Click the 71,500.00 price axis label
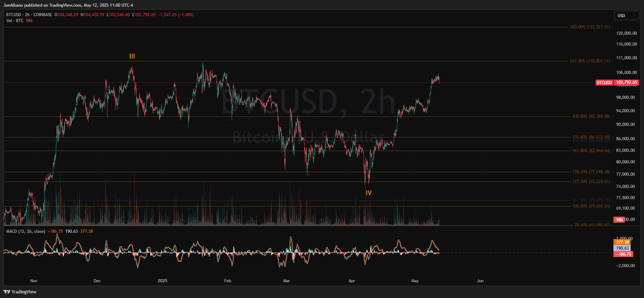Image resolution: width=644 pixels, height=298 pixels. [625, 198]
